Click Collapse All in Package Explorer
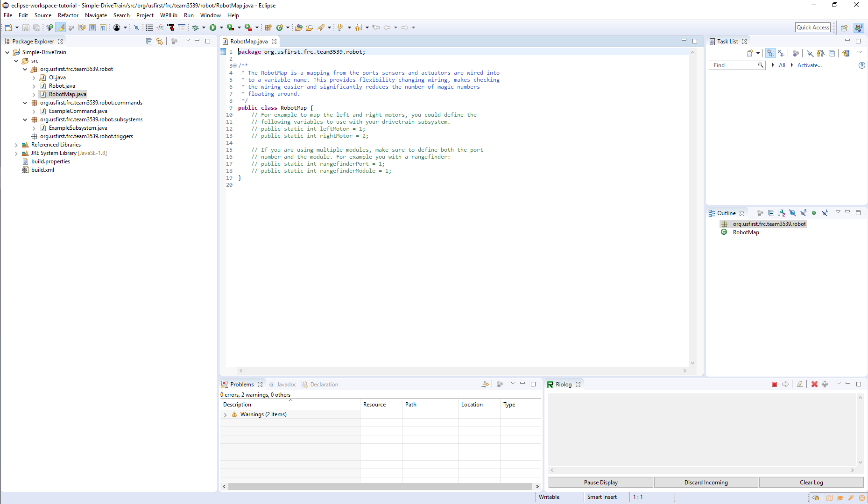Screen dimensions: 868x504 pos(149,41)
